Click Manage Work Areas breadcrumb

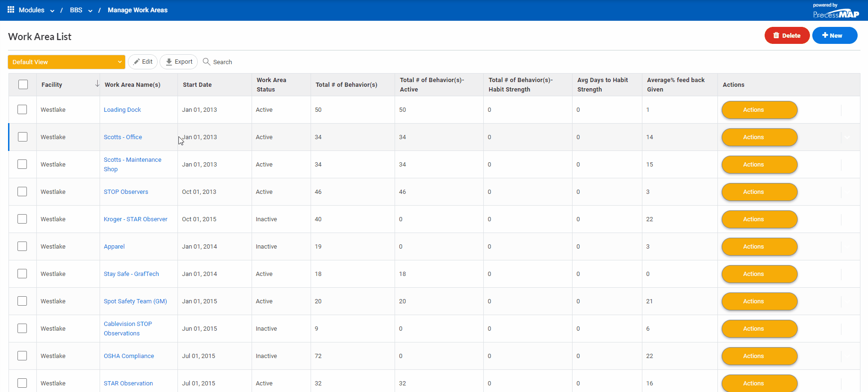click(137, 10)
